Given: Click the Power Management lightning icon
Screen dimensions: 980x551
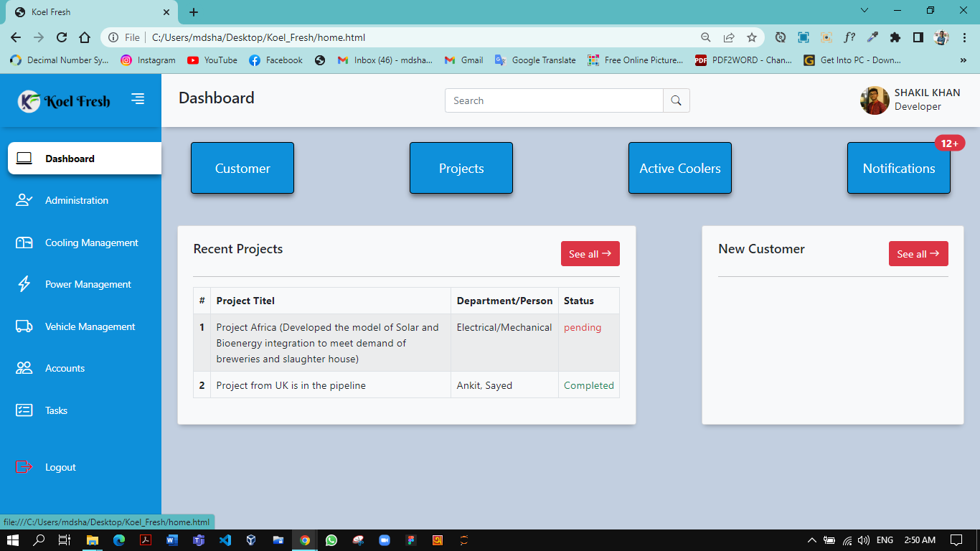Looking at the screenshot, I should coord(24,284).
